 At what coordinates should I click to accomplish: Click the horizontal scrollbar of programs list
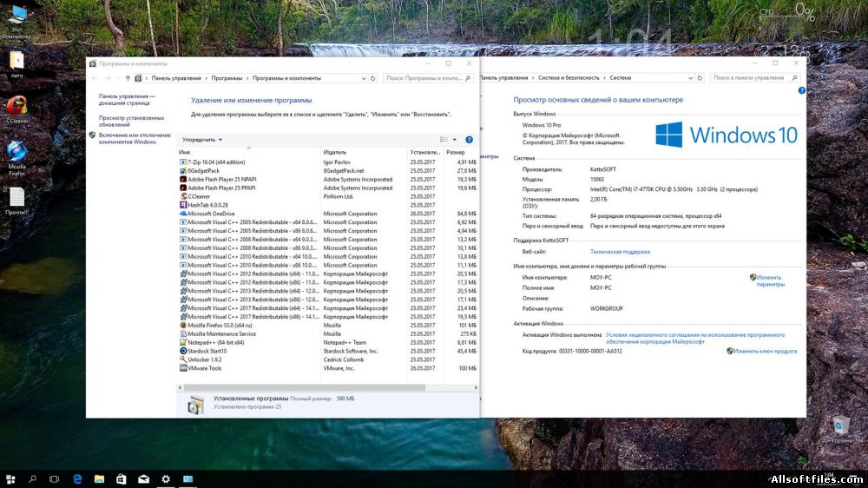point(305,388)
